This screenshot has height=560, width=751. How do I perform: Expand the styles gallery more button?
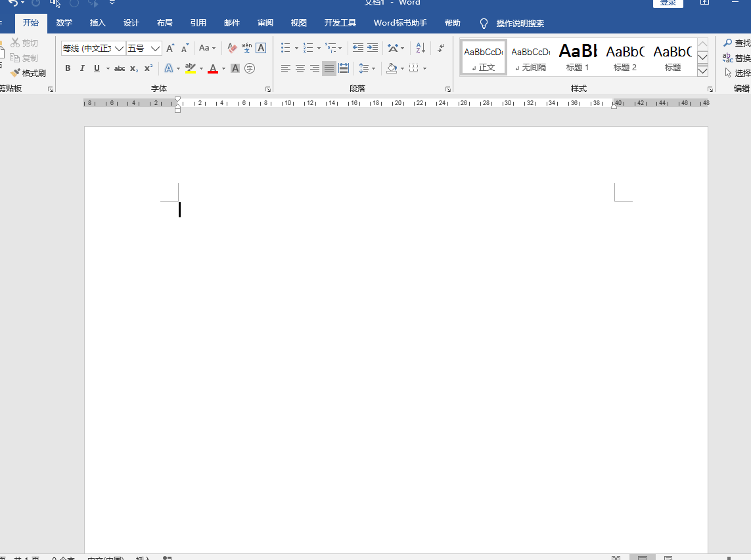coord(702,72)
